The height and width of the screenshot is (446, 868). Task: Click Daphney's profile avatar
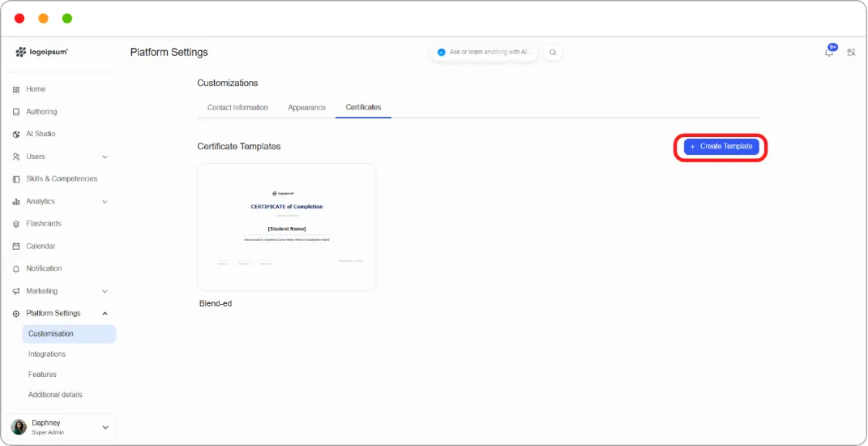[19, 427]
